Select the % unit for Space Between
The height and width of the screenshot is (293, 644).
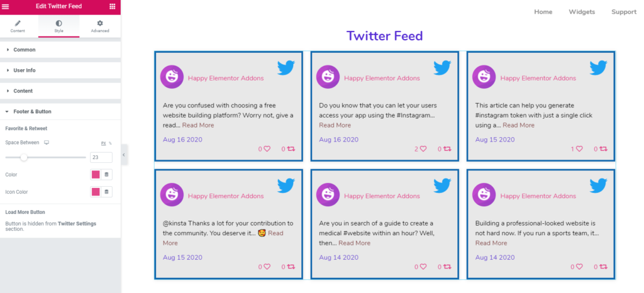[x=110, y=143]
